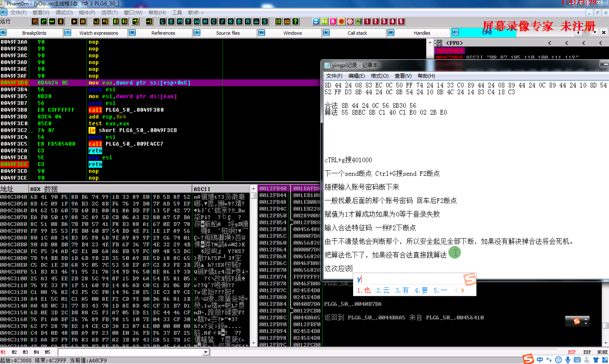609x364 pixels.
Task: Open the Memory map 'M' toolbar icon
Action: click(179, 21)
